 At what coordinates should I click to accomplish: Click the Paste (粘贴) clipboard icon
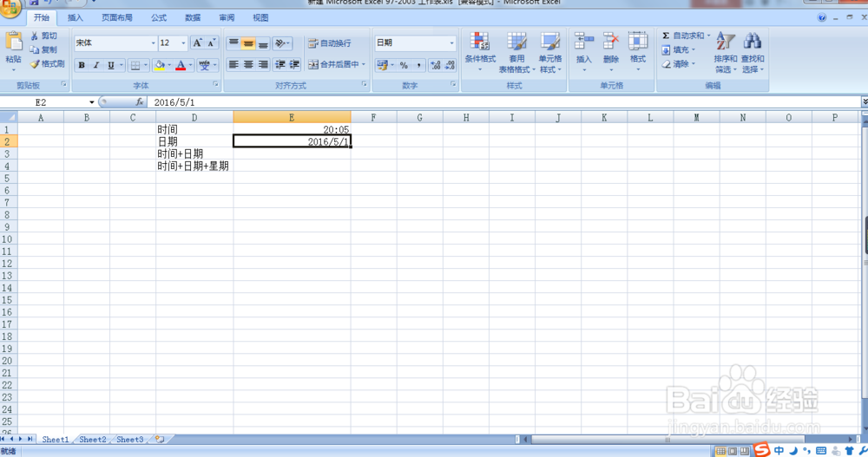[x=13, y=42]
